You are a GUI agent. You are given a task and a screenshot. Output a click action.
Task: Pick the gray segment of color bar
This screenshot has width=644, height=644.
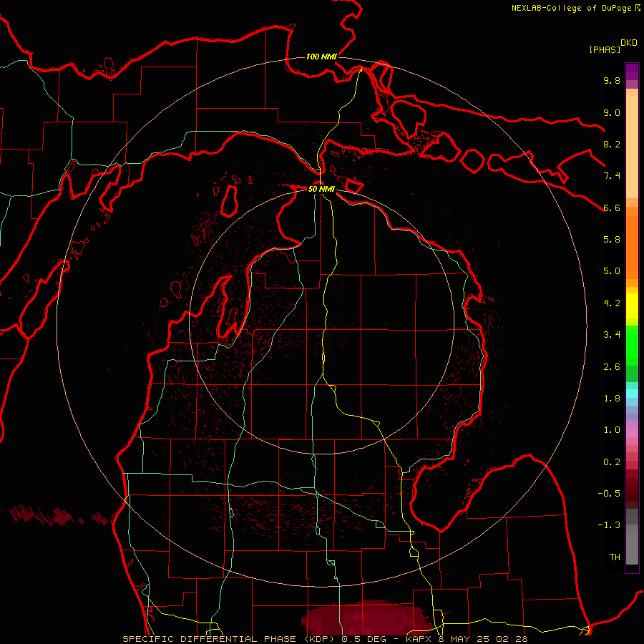tap(632, 537)
